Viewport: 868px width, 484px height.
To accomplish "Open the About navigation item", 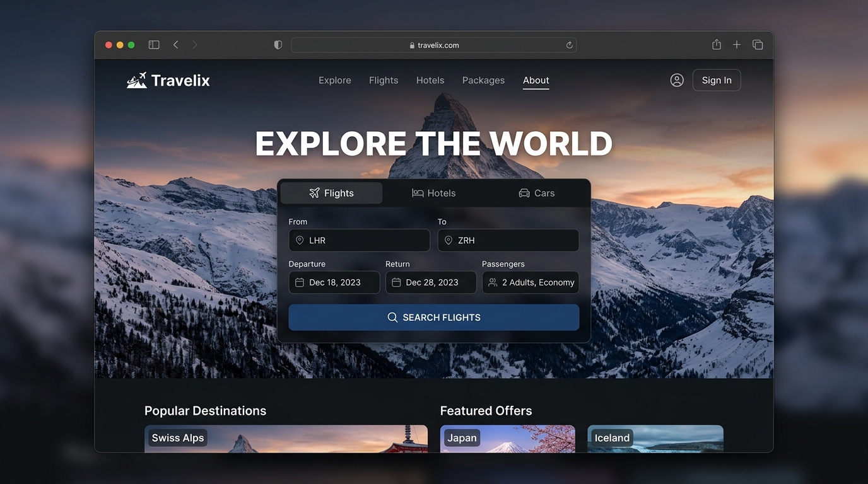I will [536, 80].
